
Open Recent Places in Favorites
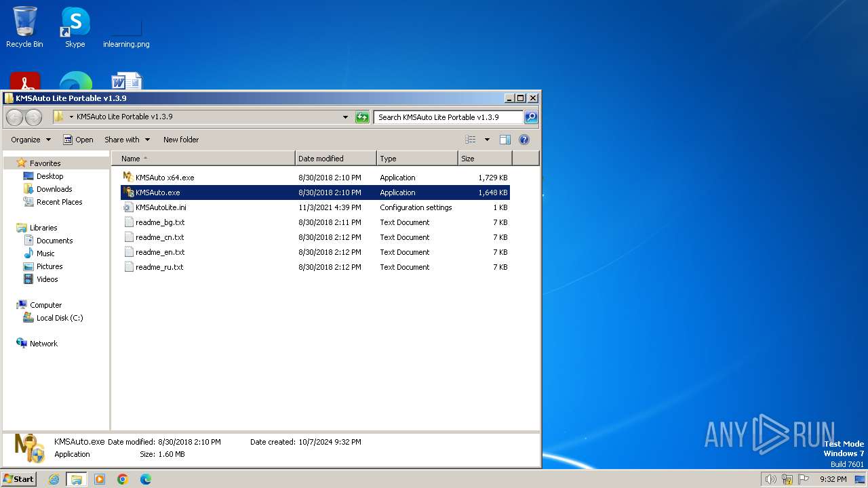pyautogui.click(x=59, y=202)
